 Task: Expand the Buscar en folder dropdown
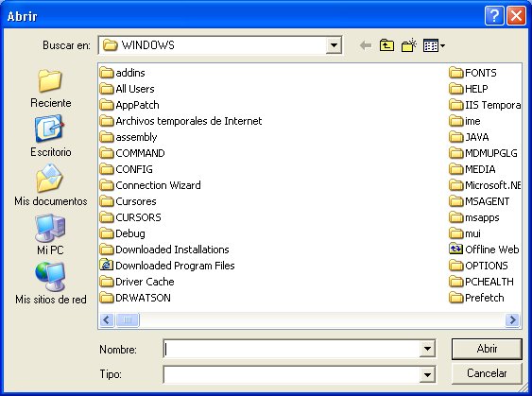pos(334,45)
